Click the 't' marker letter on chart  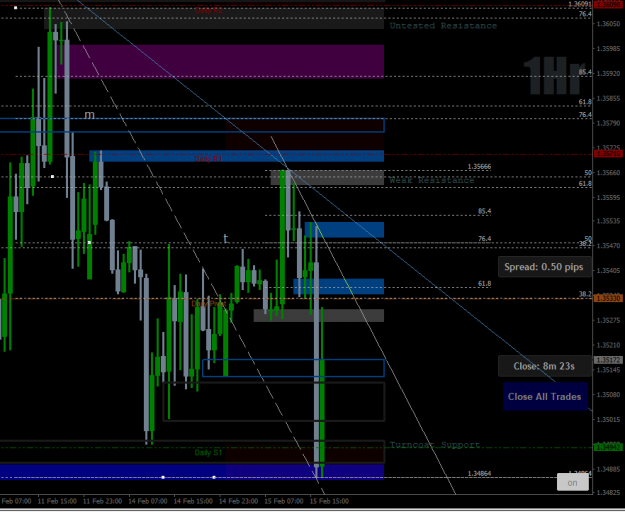[x=226, y=239]
